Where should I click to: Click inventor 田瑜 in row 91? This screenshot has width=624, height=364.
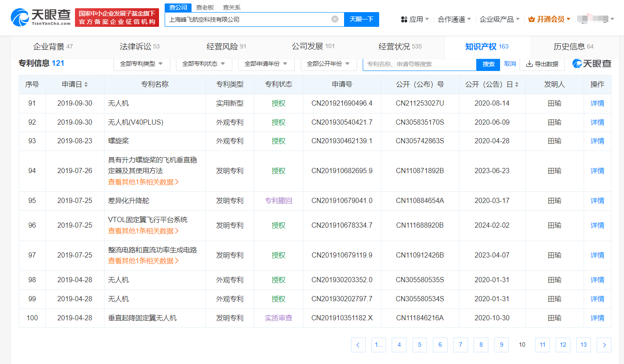[x=554, y=103]
